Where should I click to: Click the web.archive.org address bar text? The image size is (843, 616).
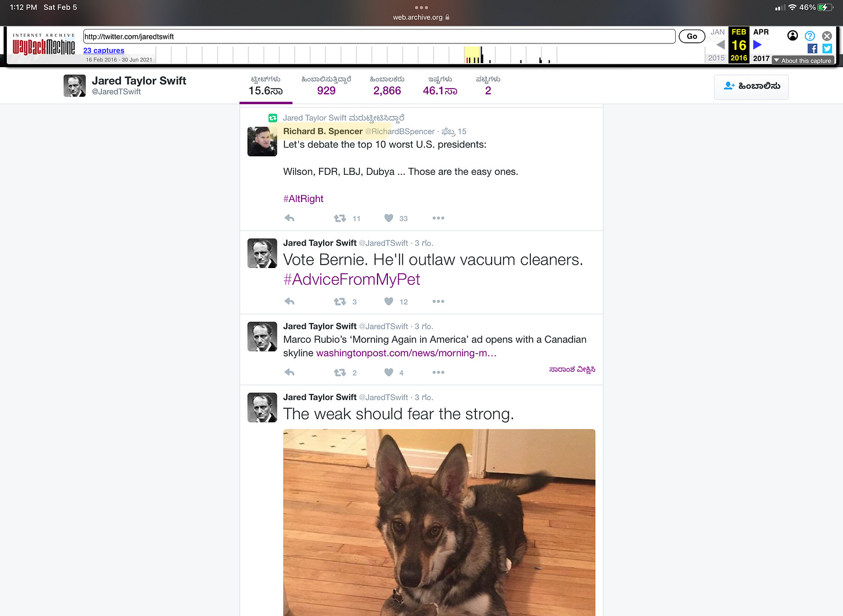(x=417, y=17)
